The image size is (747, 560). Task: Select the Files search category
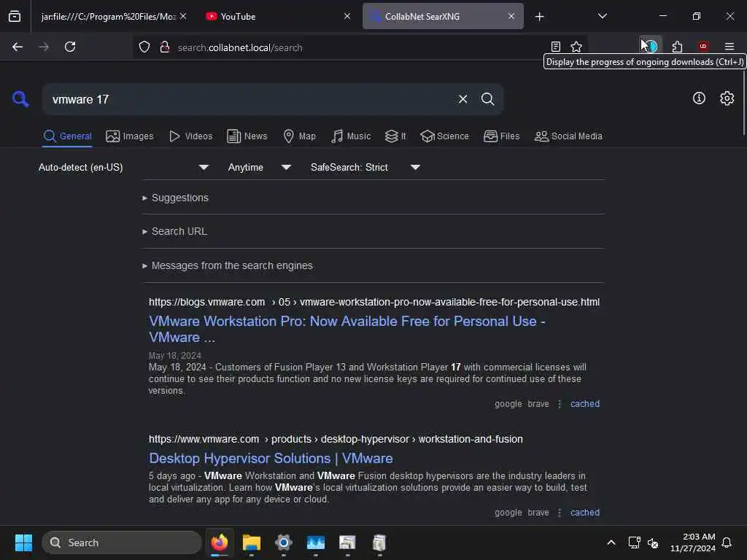pos(501,136)
